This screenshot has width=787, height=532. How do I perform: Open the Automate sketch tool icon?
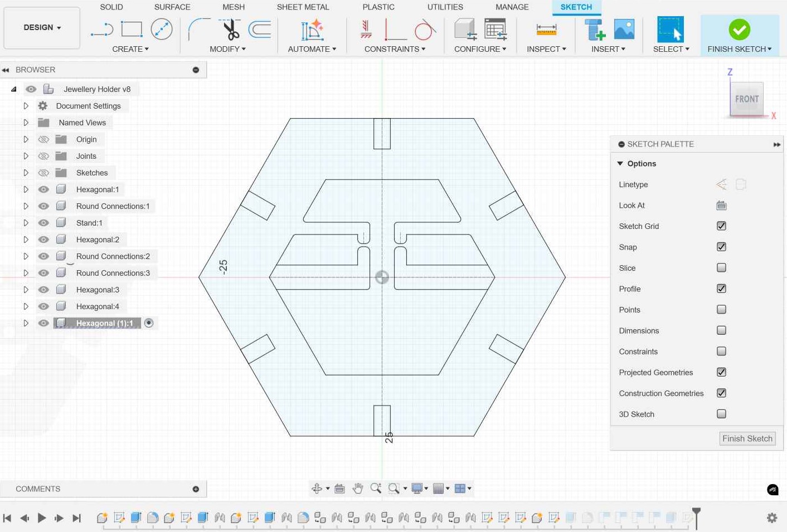point(312,30)
